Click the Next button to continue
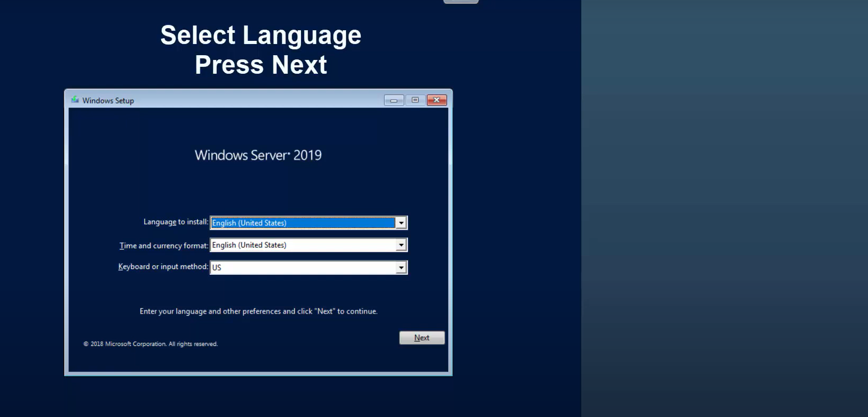The height and width of the screenshot is (417, 868). pos(422,338)
